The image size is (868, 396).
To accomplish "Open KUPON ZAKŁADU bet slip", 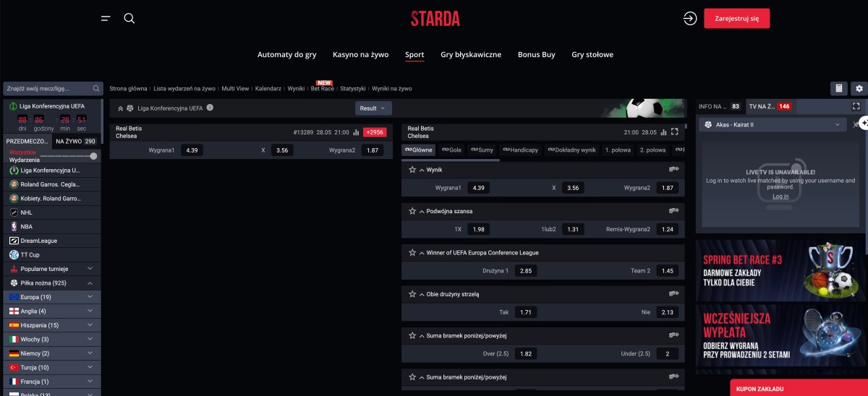I will pos(799,388).
